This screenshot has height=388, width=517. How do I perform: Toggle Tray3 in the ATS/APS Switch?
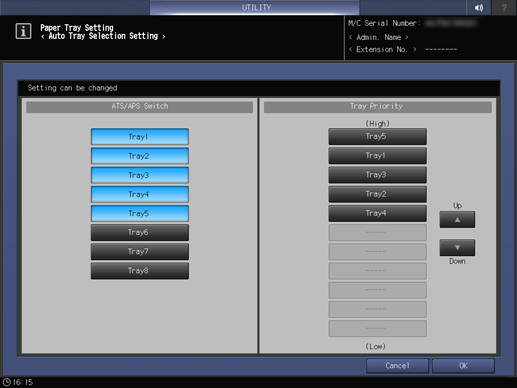pyautogui.click(x=140, y=175)
